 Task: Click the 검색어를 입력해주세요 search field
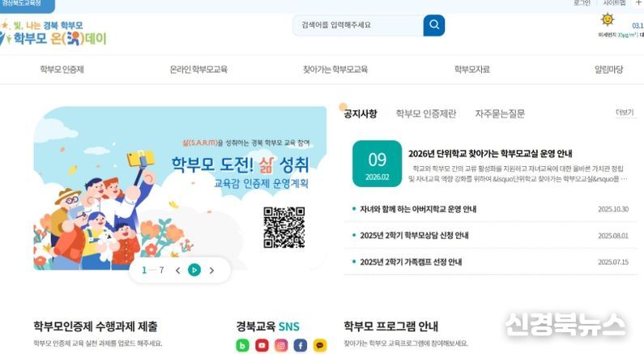358,25
